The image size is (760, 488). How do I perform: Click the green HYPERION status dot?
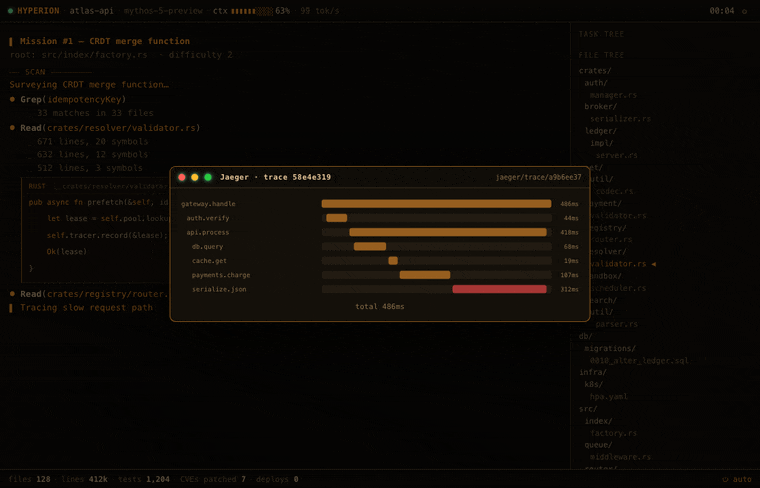click(x=11, y=11)
